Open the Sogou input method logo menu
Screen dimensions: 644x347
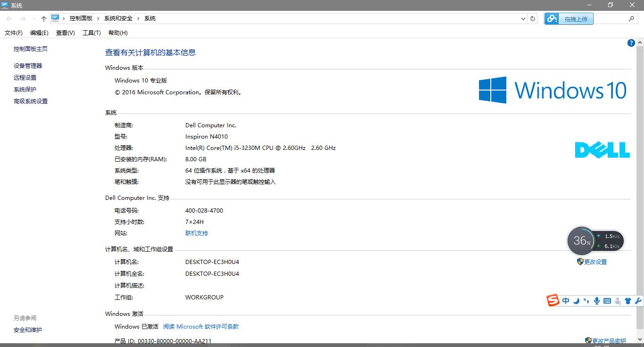[553, 300]
